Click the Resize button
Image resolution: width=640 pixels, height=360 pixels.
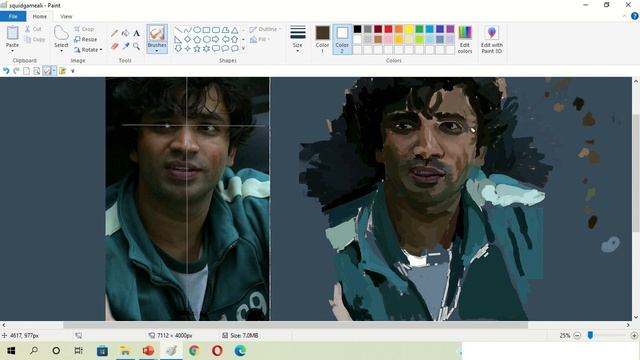(86, 39)
